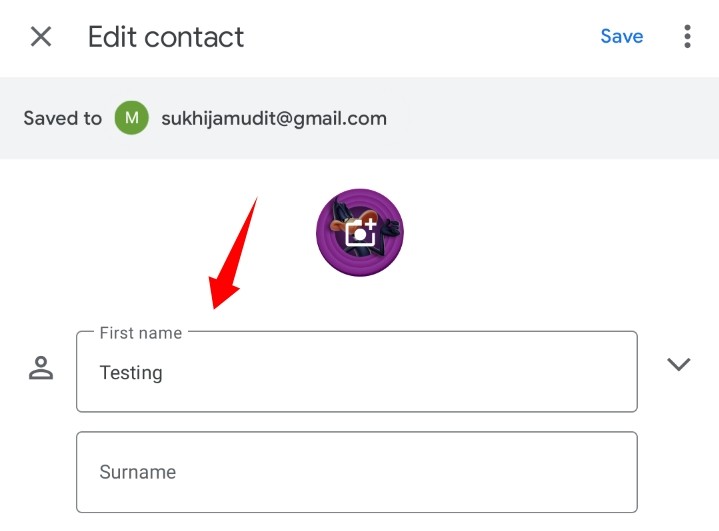719x531 pixels.
Task: Click the "Edit contact" page title
Action: point(166,37)
